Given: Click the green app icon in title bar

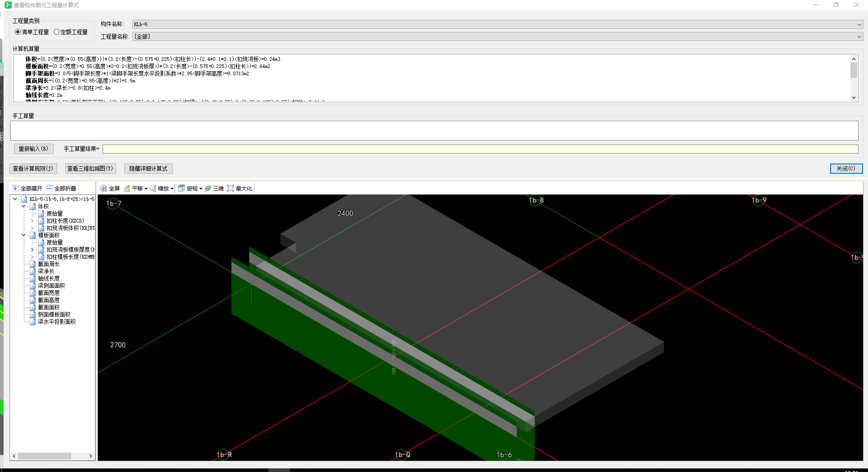Looking at the screenshot, I should (x=8, y=5).
